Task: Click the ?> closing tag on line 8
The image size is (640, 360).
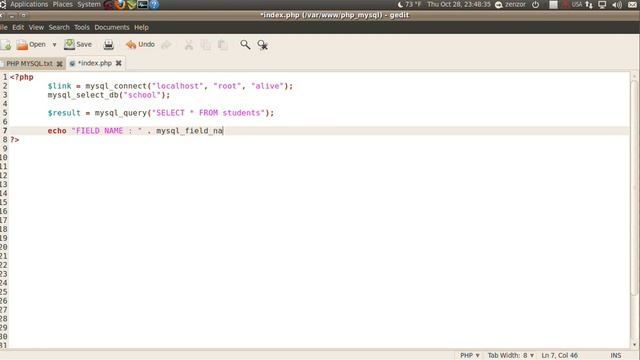Action: click(15, 140)
